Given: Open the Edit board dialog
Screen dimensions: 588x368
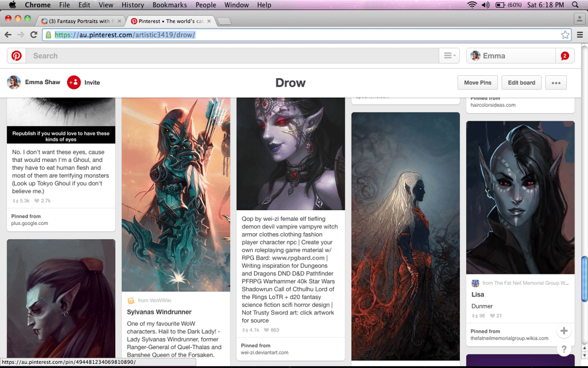Looking at the screenshot, I should (521, 82).
